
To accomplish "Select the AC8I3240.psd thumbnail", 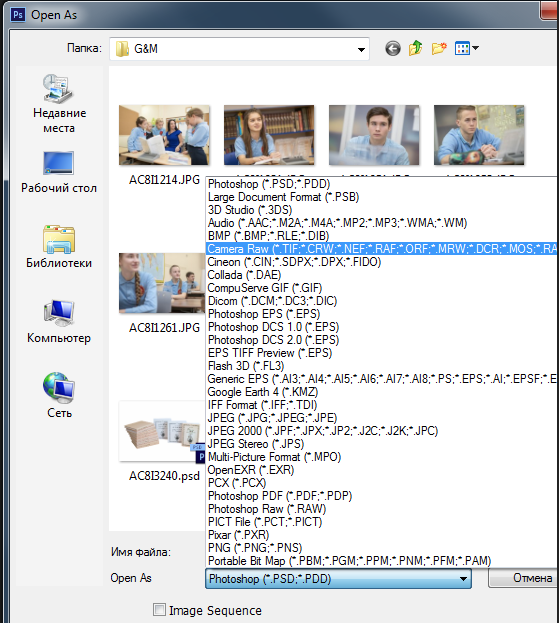I will coord(162,432).
